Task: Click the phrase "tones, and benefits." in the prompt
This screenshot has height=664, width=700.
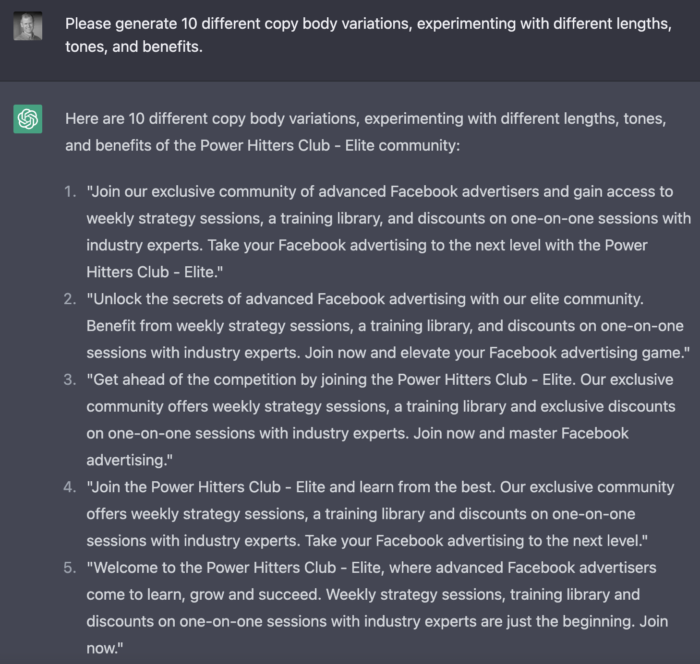Action: [134, 46]
